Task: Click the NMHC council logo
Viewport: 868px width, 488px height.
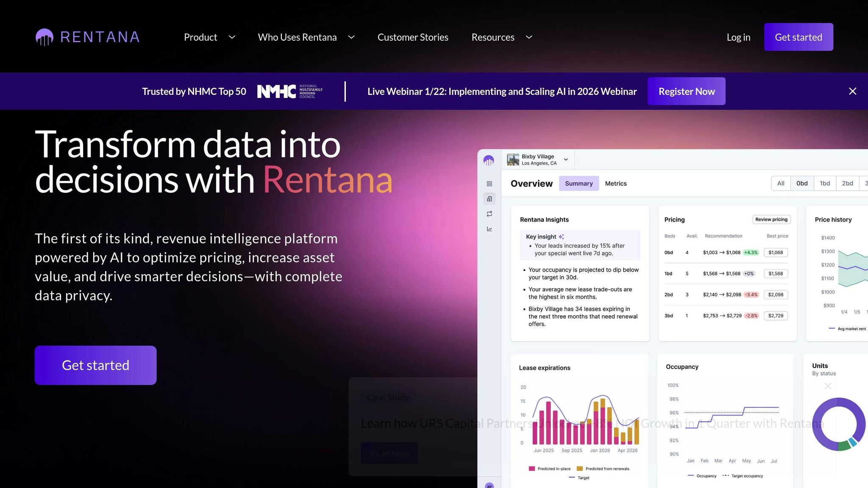Action: coord(290,91)
